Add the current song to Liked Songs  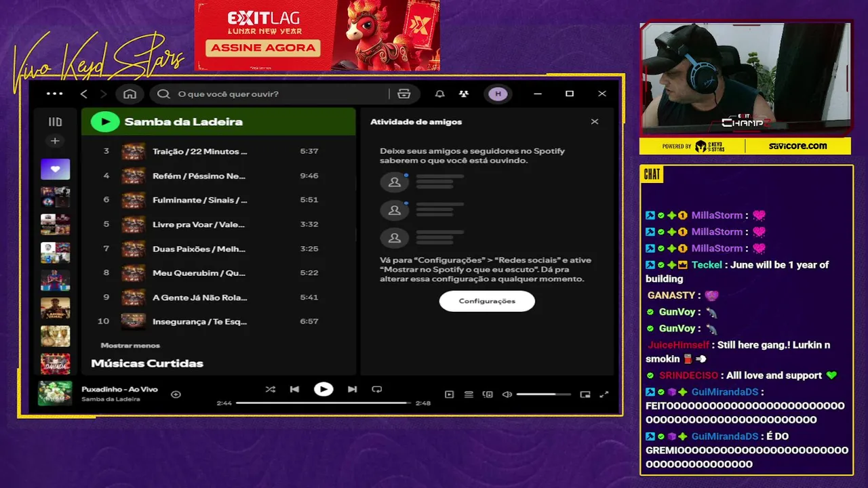pyautogui.click(x=176, y=394)
